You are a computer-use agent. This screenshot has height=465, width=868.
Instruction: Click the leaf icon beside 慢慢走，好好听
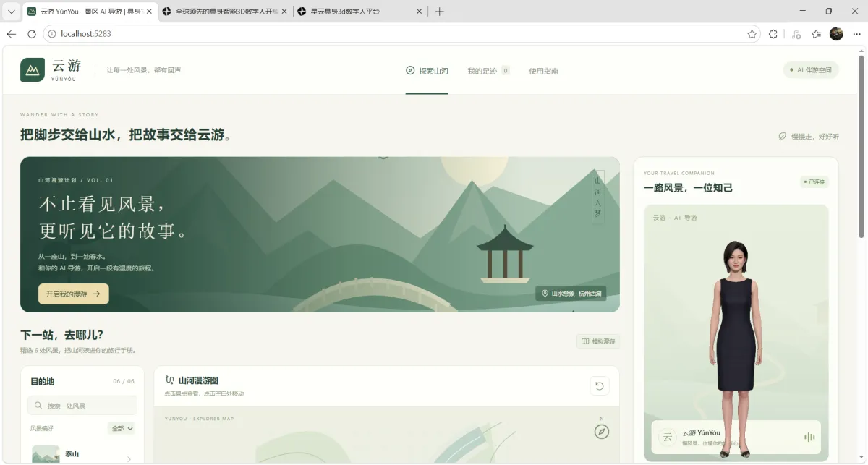tap(782, 136)
